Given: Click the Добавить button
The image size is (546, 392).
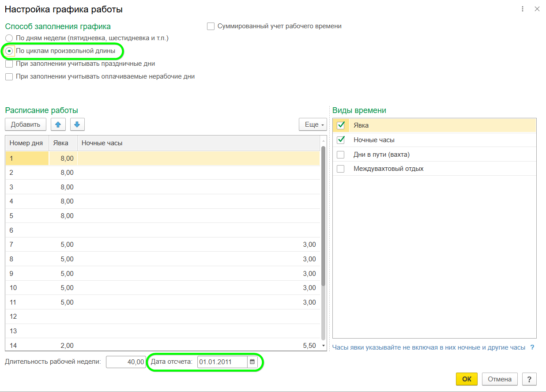Looking at the screenshot, I should click(x=26, y=124).
